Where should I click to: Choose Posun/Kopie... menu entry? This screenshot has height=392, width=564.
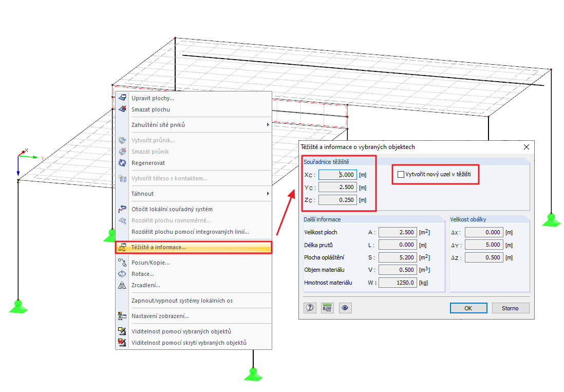pyautogui.click(x=194, y=263)
